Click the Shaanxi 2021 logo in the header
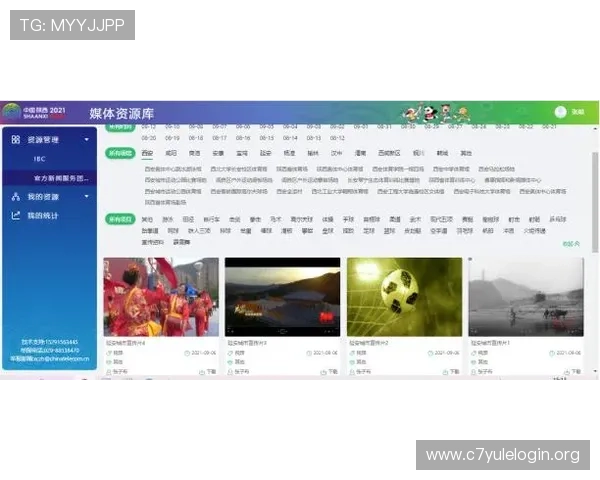Image resolution: width=600 pixels, height=480 pixels. (x=34, y=112)
